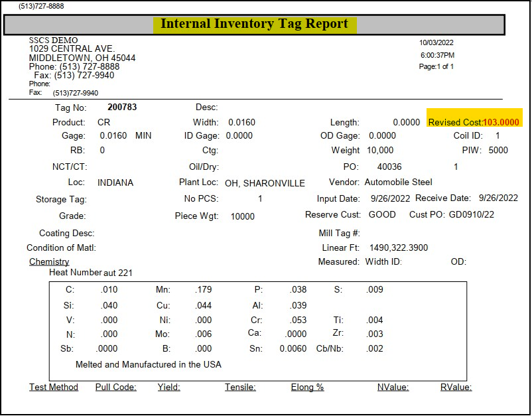Select tag number 200783
Image resolution: width=532 pixels, height=418 pixels.
tap(122, 107)
